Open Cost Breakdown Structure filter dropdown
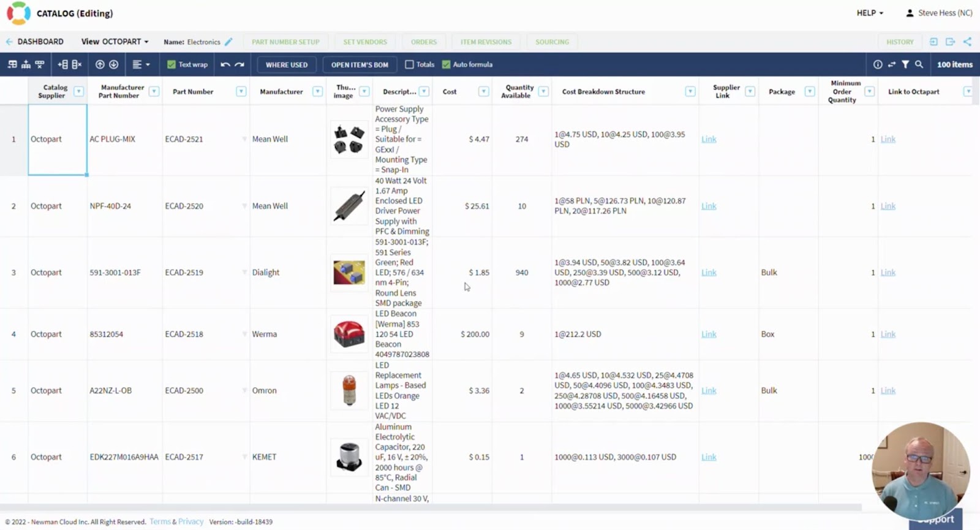Screen dimensions: 980x530 tap(690, 91)
